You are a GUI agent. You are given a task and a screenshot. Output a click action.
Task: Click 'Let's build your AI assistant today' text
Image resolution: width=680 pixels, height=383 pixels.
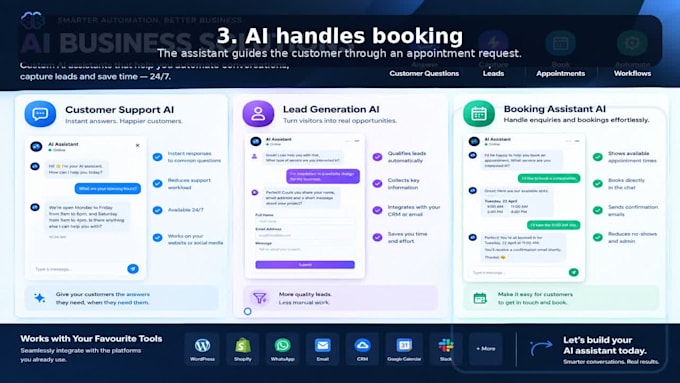[x=605, y=345]
